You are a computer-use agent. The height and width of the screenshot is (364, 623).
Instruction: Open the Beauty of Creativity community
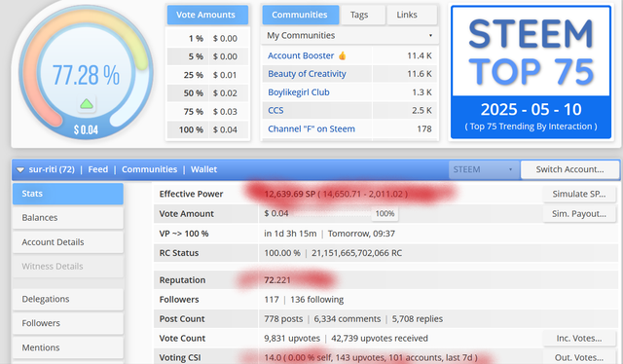(x=308, y=74)
